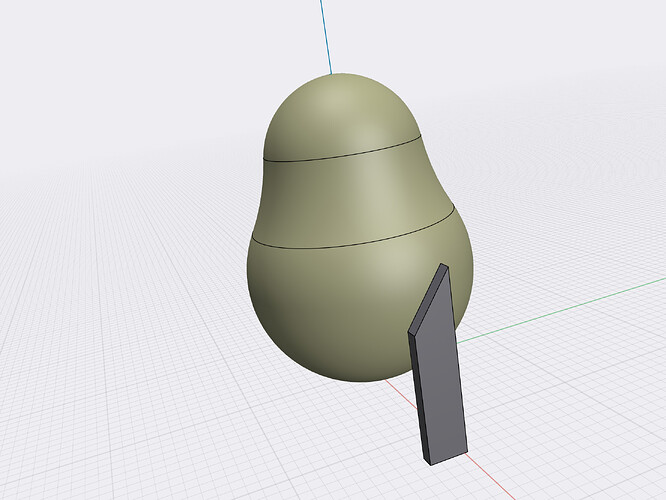The height and width of the screenshot is (500, 666).
Task: Select the olive body's top dome face
Action: pos(341,117)
